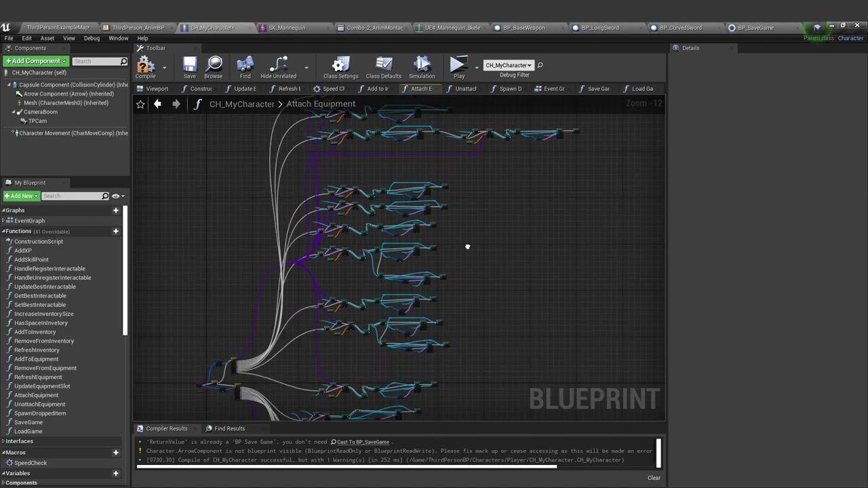868x488 pixels.
Task: Open the Compiler Results tab
Action: click(166, 428)
